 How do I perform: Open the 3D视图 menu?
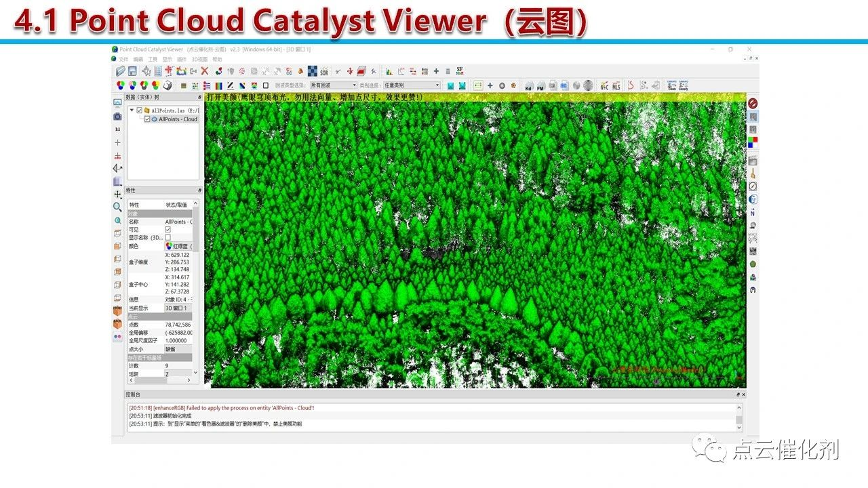click(x=199, y=60)
